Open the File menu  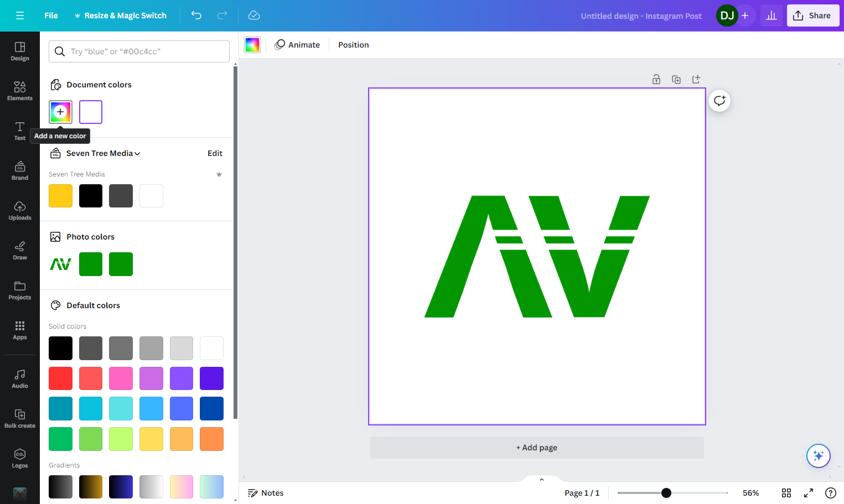[51, 15]
